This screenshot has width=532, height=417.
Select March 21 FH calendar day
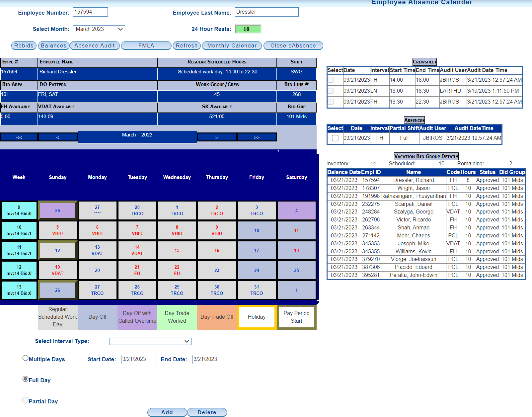tap(137, 270)
